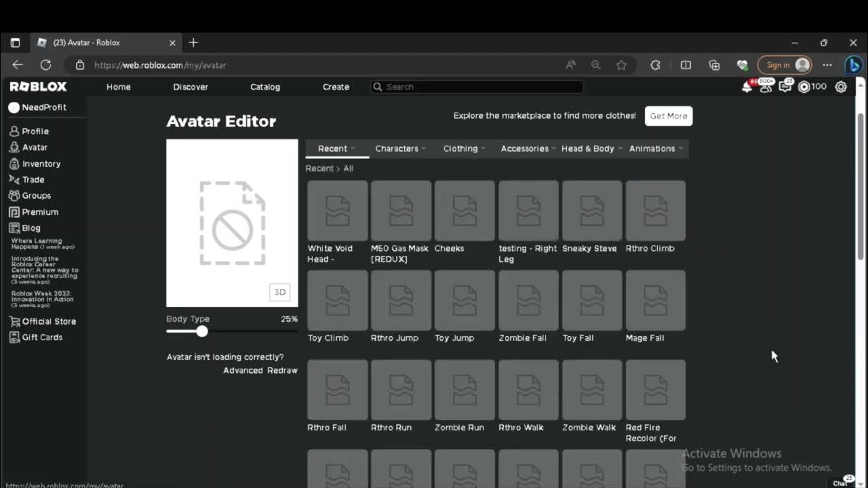This screenshot has width=868, height=488.
Task: Open browser essentials heart icon
Action: click(742, 65)
